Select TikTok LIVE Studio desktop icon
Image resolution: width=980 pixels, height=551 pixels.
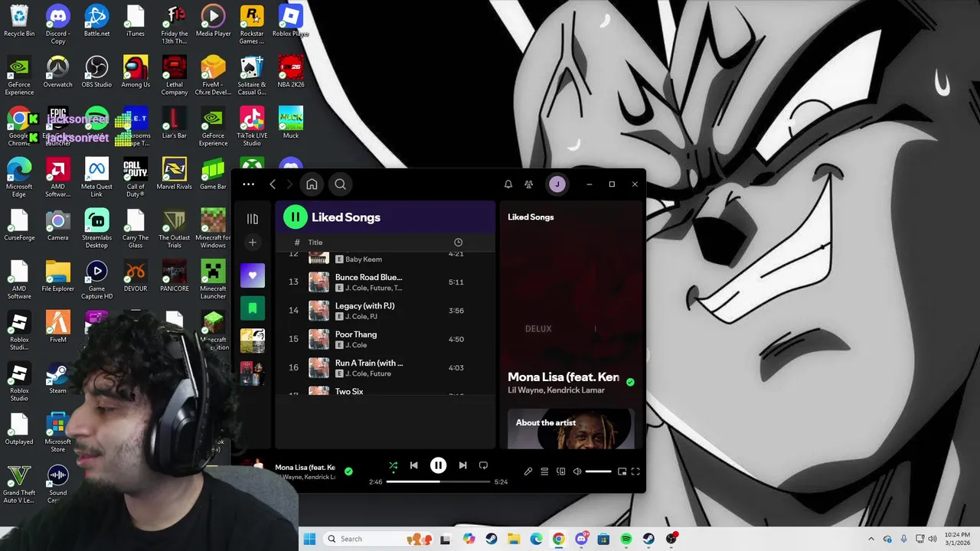[x=252, y=126]
